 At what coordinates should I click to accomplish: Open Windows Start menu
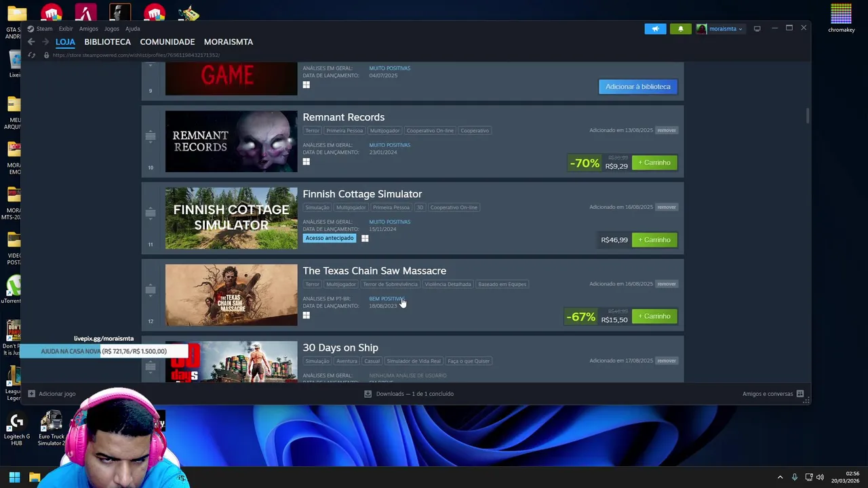(14, 477)
